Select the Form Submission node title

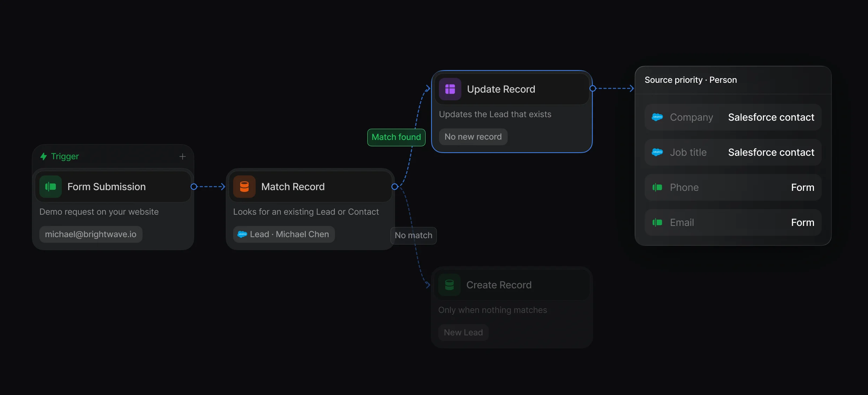(x=106, y=187)
